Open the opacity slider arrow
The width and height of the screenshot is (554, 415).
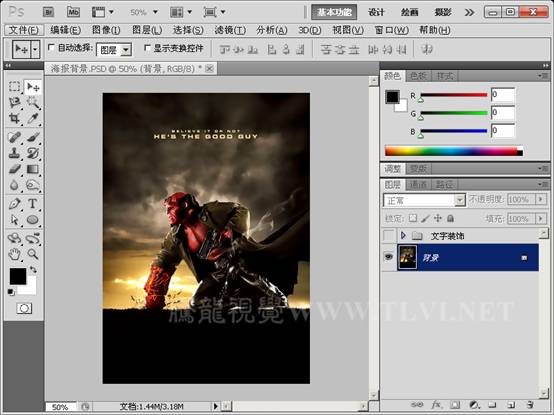(541, 199)
